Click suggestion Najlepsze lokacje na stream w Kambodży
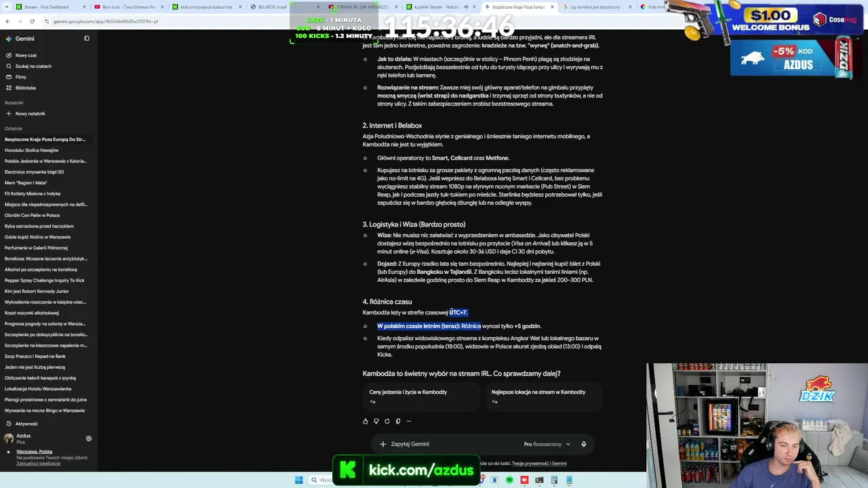This screenshot has width=868, height=488. 543,396
